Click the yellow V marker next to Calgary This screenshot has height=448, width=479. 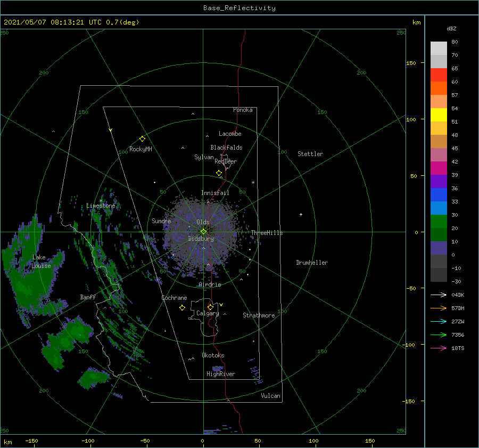pos(221,305)
